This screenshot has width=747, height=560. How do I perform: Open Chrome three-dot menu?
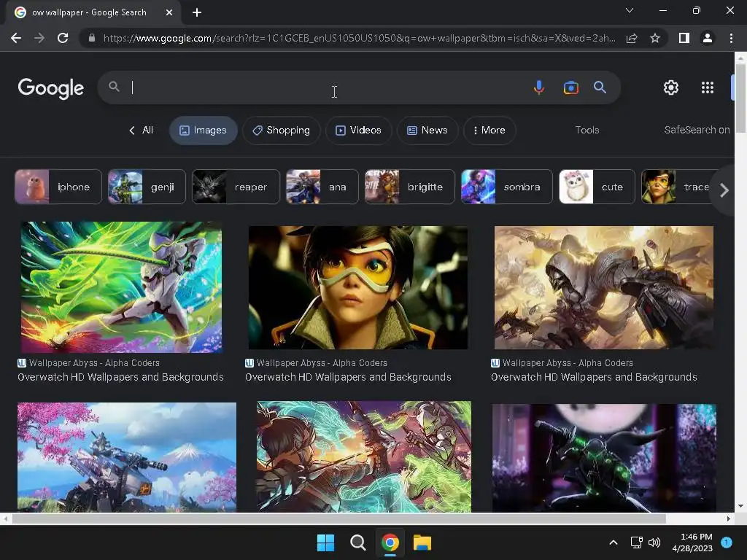[x=731, y=38]
